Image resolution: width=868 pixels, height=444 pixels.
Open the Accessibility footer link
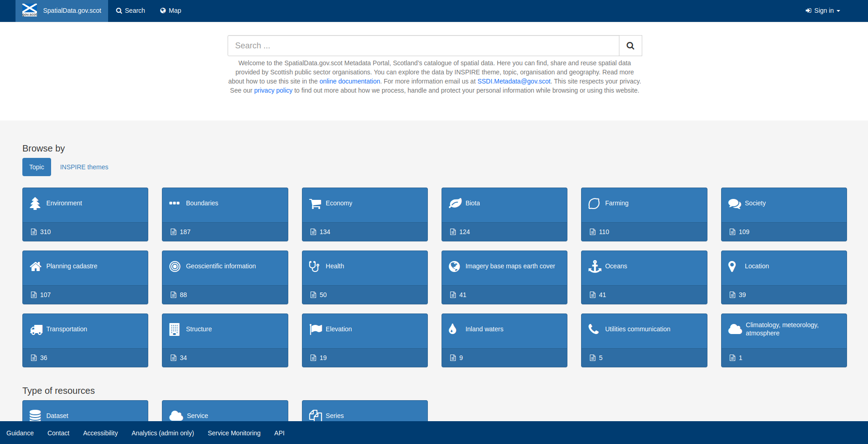(x=100, y=433)
